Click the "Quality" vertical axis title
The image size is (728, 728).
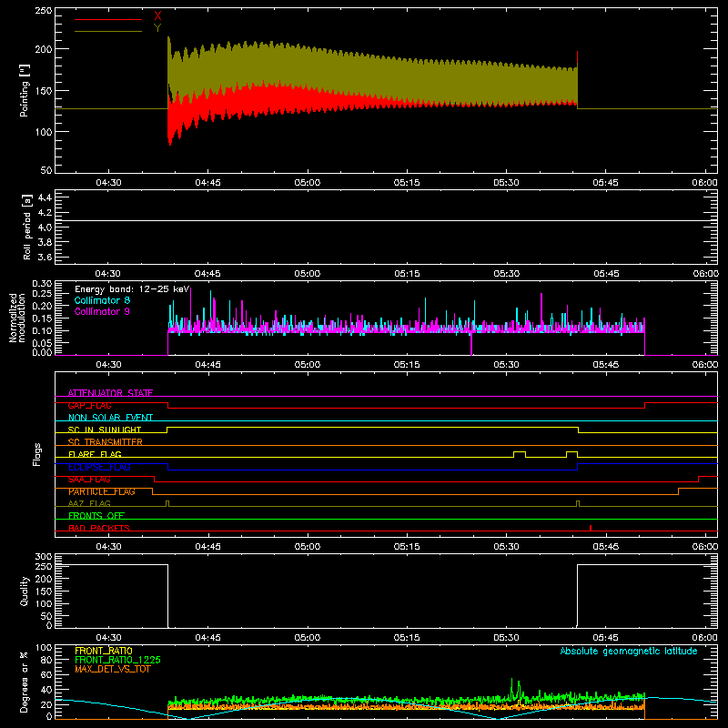[x=25, y=591]
